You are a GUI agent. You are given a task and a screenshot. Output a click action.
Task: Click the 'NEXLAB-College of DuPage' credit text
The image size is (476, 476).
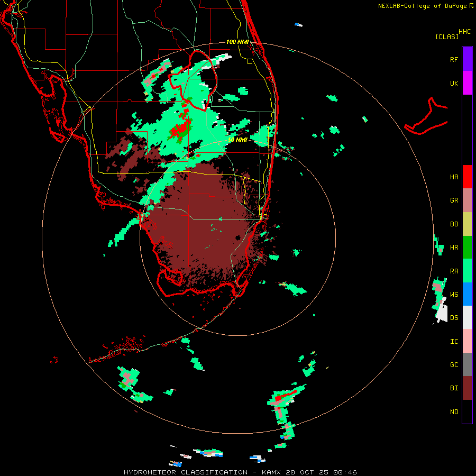422,6
